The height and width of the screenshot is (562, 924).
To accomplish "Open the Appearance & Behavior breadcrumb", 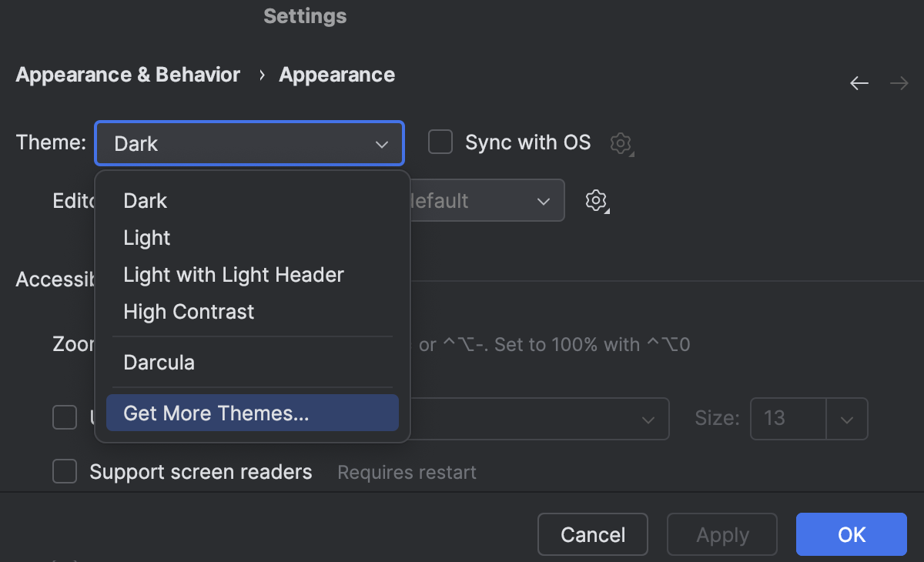I will [128, 74].
